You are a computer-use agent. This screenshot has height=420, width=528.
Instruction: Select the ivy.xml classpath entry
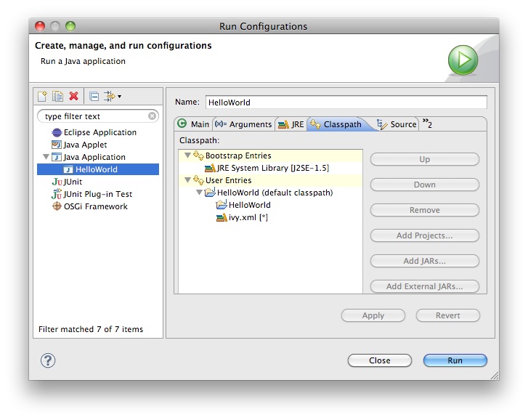tap(248, 217)
